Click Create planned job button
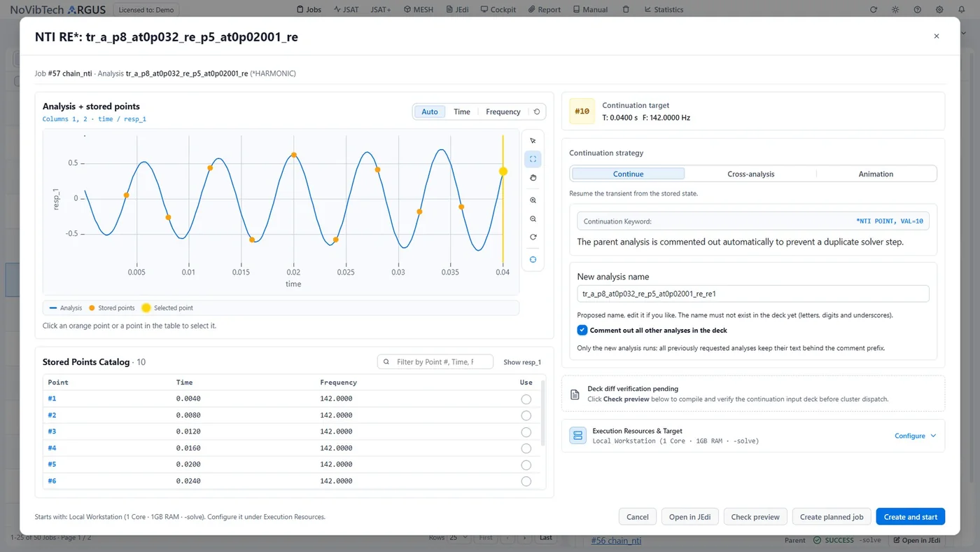This screenshot has height=552, width=980. [832, 517]
